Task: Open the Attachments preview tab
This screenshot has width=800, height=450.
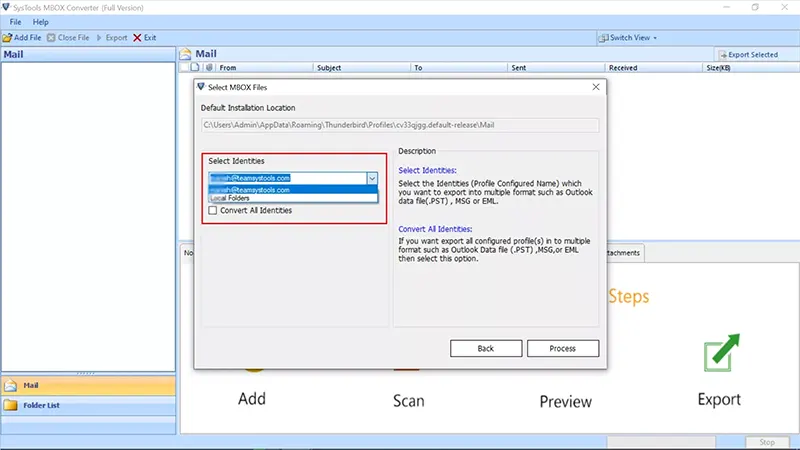Action: tap(625, 253)
